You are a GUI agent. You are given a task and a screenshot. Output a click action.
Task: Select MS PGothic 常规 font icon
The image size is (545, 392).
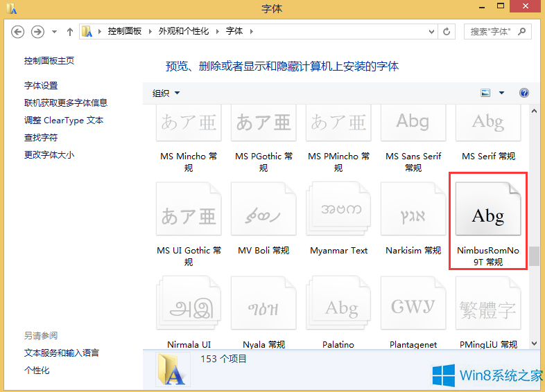(x=263, y=123)
